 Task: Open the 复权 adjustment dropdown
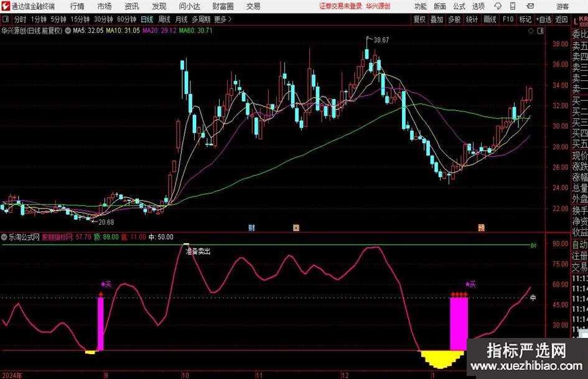[x=419, y=19]
